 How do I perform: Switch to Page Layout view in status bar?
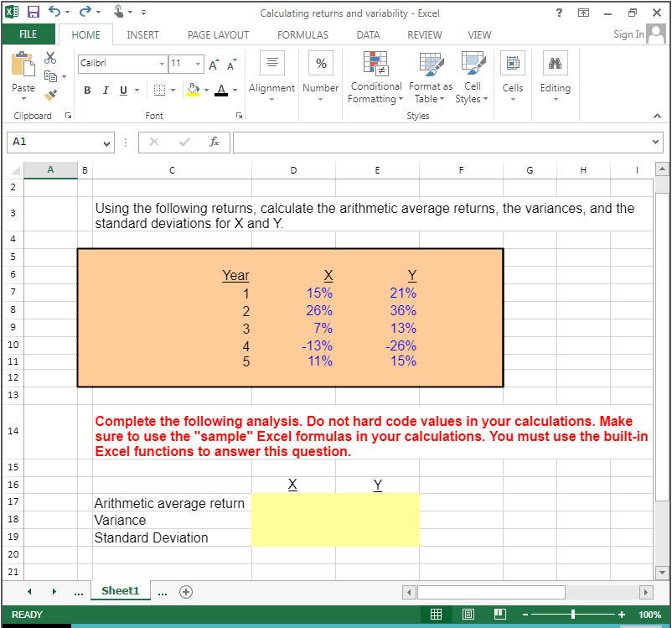coord(468,614)
